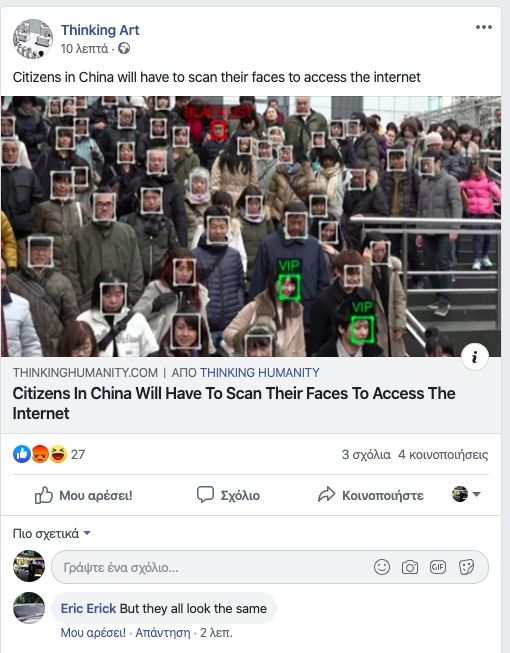
Task: Open the GIF picker in comment box
Action: coord(438,567)
